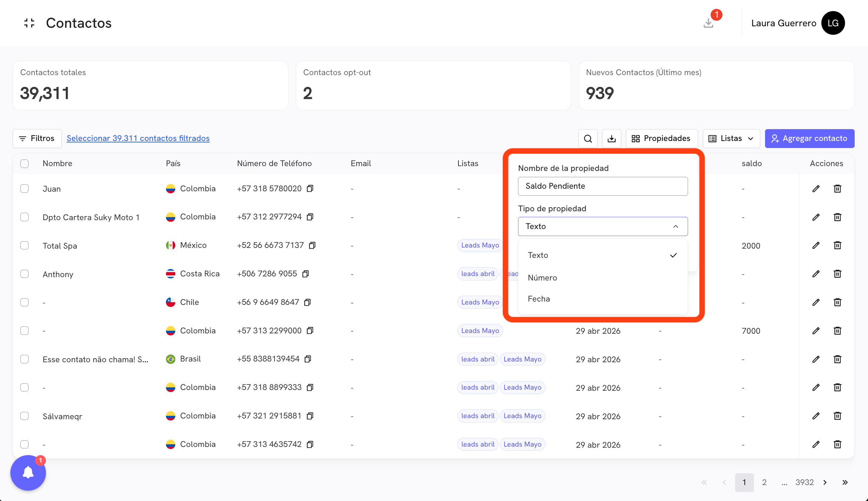Choose Fecha in property type list
This screenshot has height=501, width=868.
[x=603, y=299]
